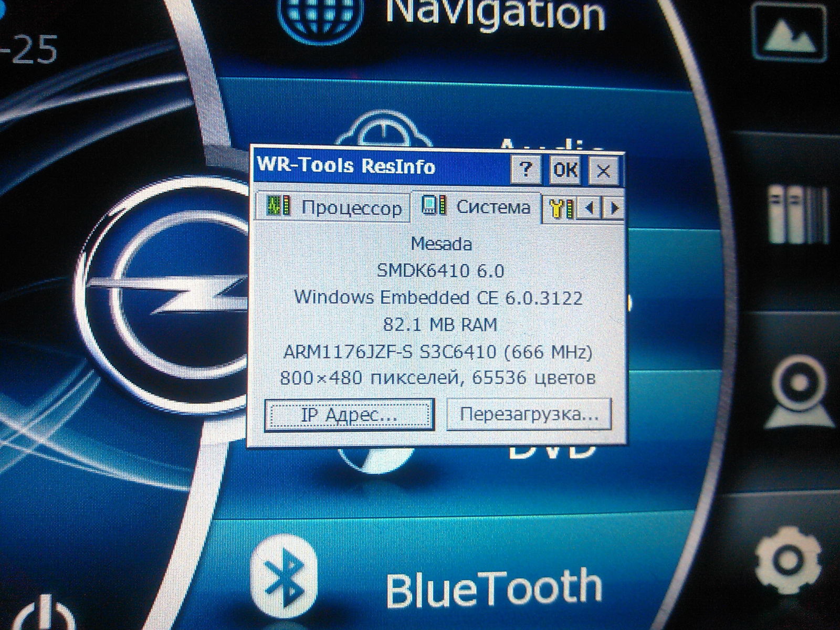Select the Windows Embedded CE 6.0.3122 line
The height and width of the screenshot is (630, 840).
pyautogui.click(x=438, y=297)
